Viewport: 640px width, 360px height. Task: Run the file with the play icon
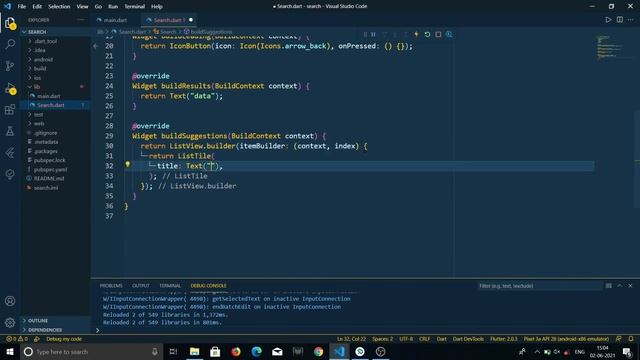coord(608,20)
